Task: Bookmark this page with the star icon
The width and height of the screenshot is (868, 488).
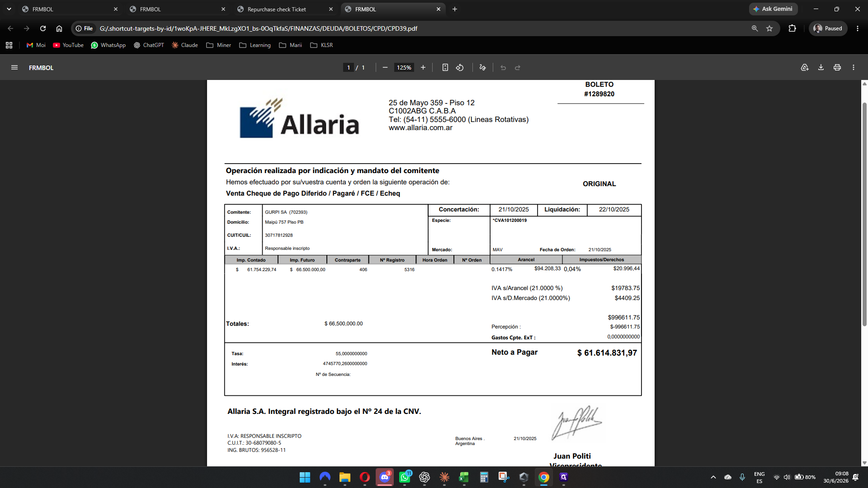Action: [769, 28]
